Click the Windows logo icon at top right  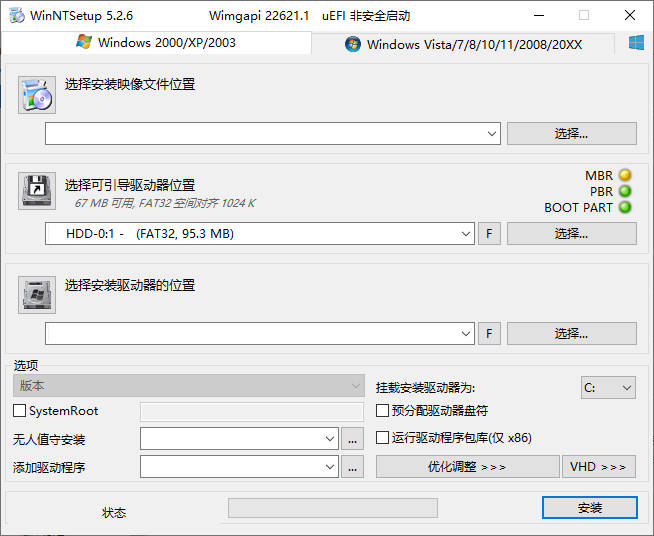coord(636,43)
